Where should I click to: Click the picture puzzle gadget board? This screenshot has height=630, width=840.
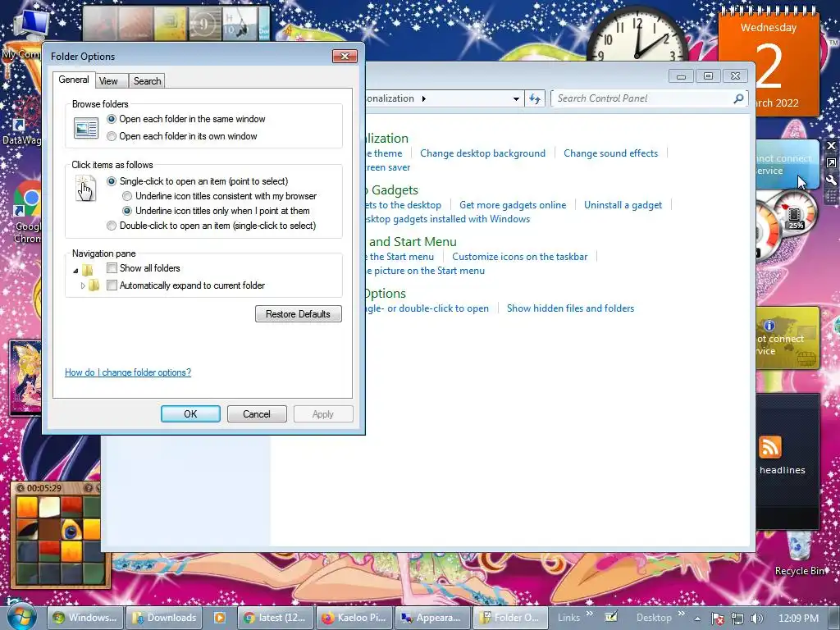coord(58,540)
